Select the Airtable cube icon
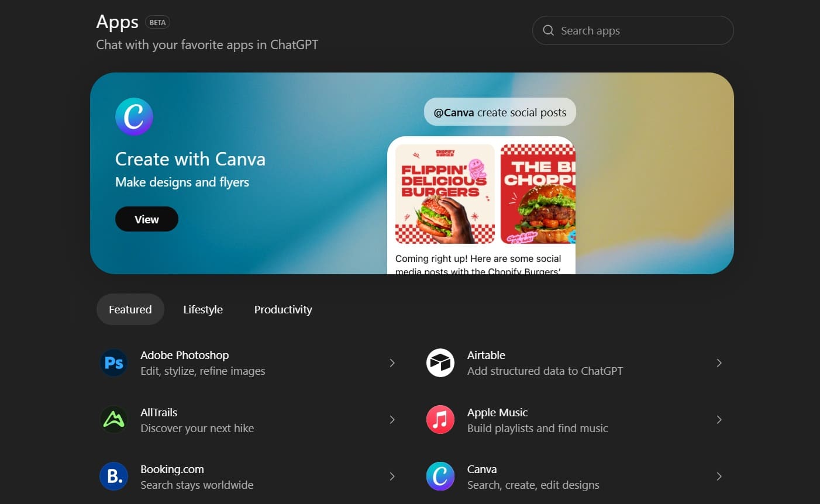Screen dimensions: 820x504 (440, 363)
